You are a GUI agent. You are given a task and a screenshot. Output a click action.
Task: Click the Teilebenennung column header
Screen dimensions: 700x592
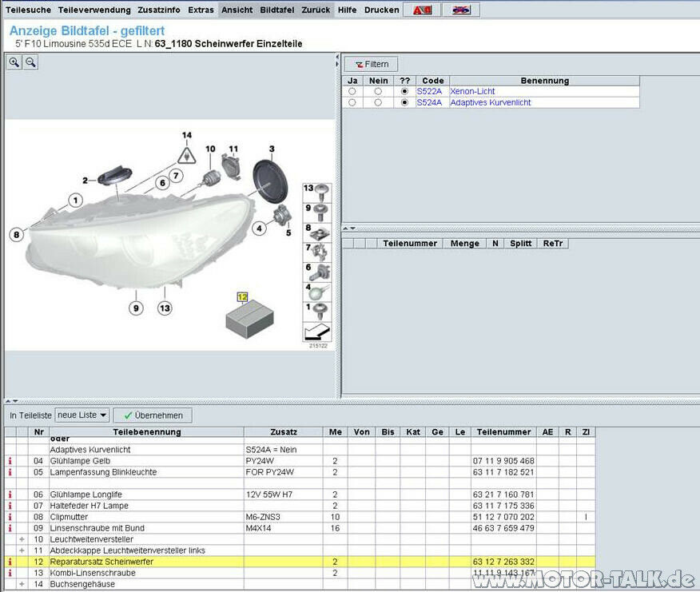point(146,431)
